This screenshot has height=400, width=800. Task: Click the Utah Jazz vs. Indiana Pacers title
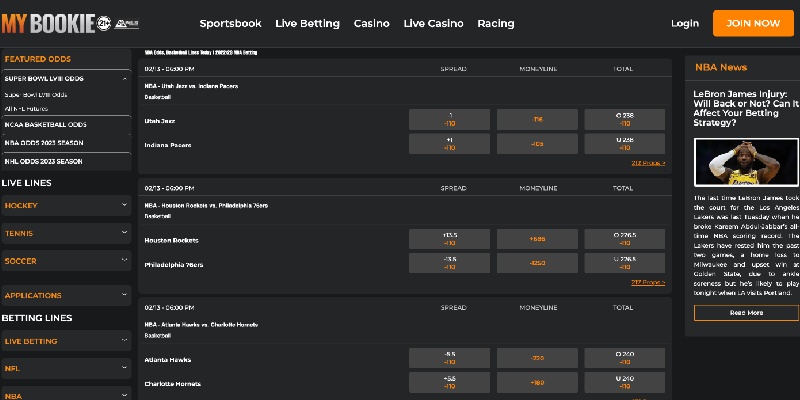[191, 86]
